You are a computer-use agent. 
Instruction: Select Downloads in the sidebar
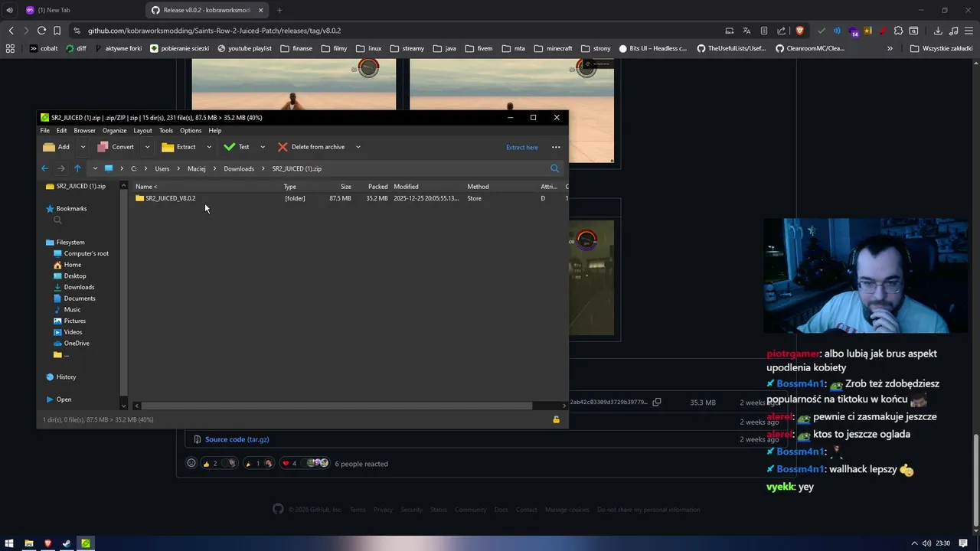(x=73, y=287)
